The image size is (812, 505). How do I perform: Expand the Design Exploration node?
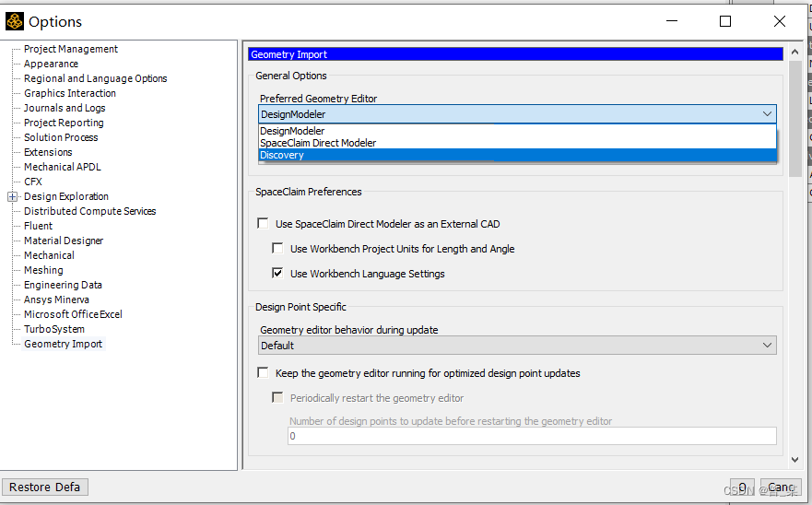[12, 196]
